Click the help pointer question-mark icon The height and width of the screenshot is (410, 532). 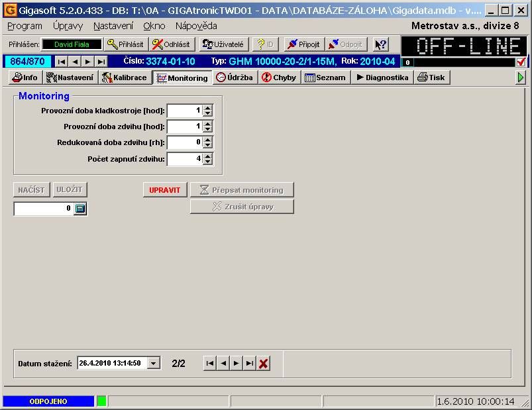pyautogui.click(x=380, y=44)
